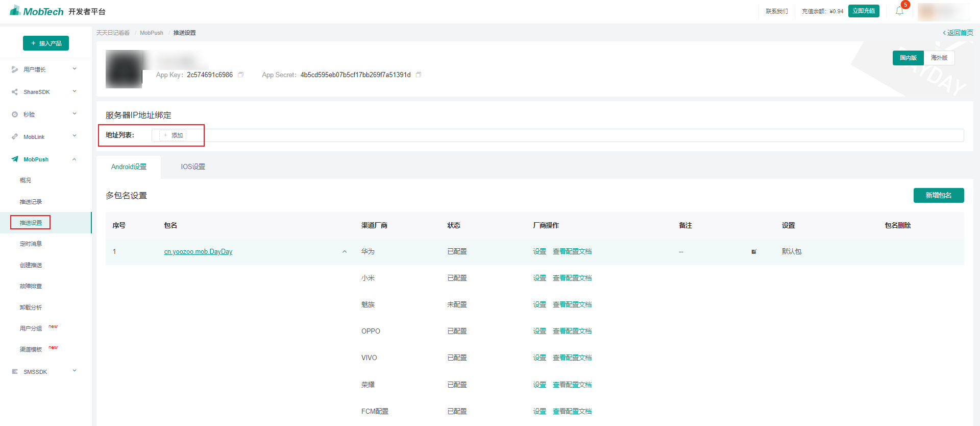
Task: Click the ShareSDK sidebar icon
Action: (15, 92)
